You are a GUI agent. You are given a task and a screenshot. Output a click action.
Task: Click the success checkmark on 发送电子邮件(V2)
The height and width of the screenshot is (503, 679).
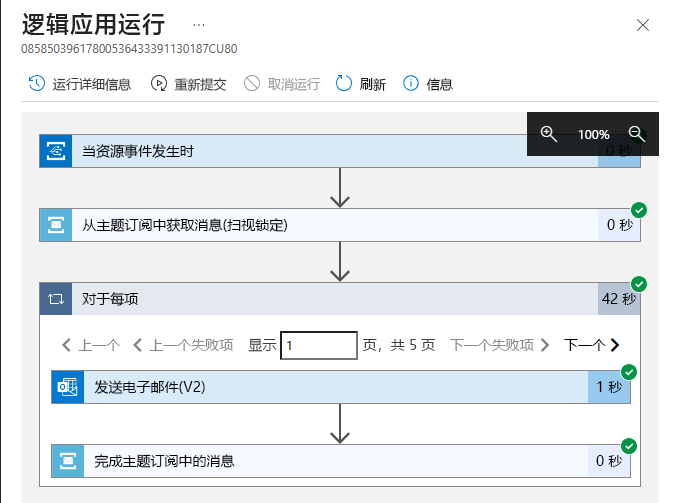pyautogui.click(x=629, y=372)
